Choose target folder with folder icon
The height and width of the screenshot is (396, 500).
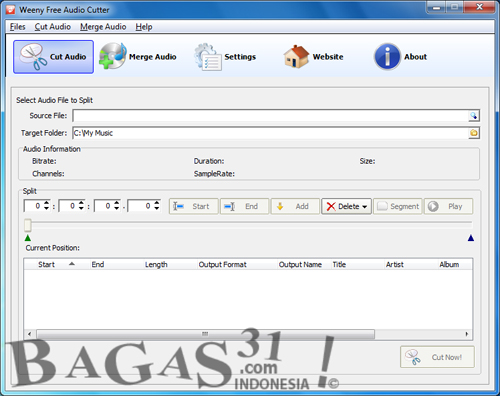474,133
